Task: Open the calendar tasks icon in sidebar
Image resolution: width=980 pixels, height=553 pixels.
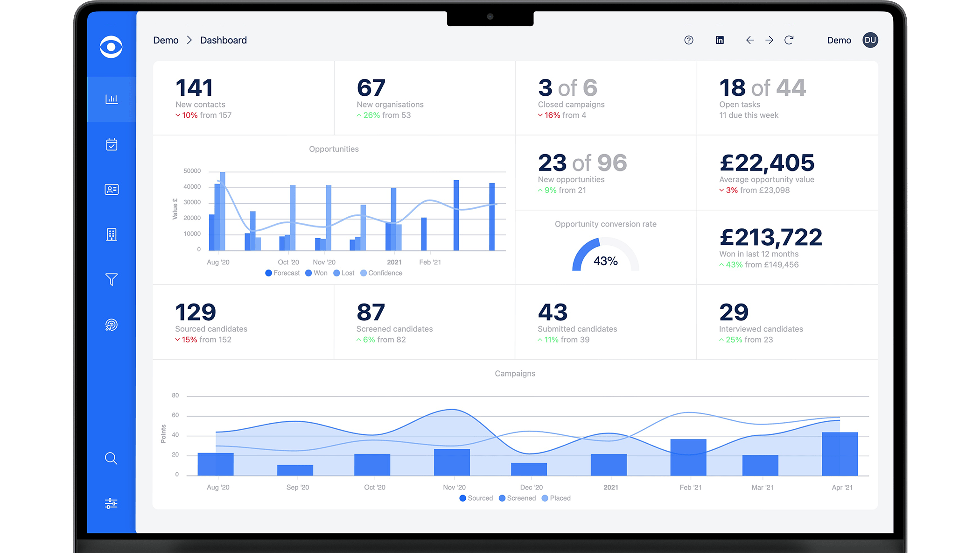Action: pos(111,144)
